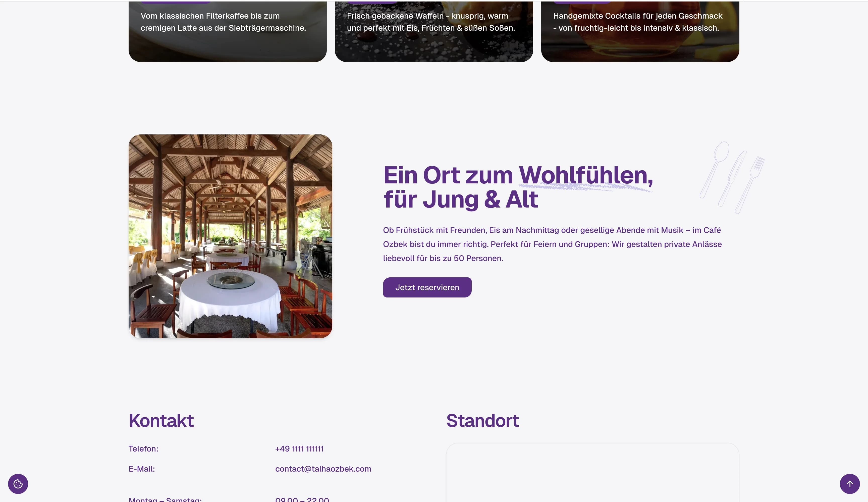
Task: Click the Standort map area
Action: (x=592, y=474)
